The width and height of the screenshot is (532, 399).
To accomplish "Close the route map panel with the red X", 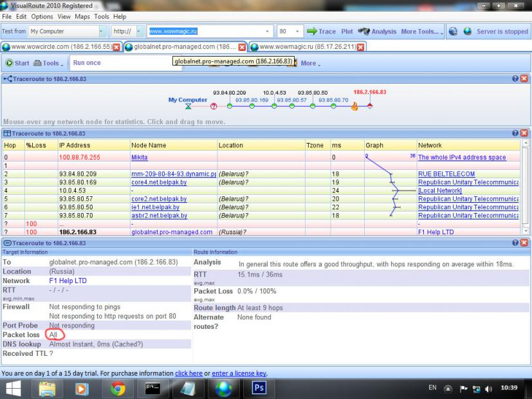I will [x=524, y=79].
